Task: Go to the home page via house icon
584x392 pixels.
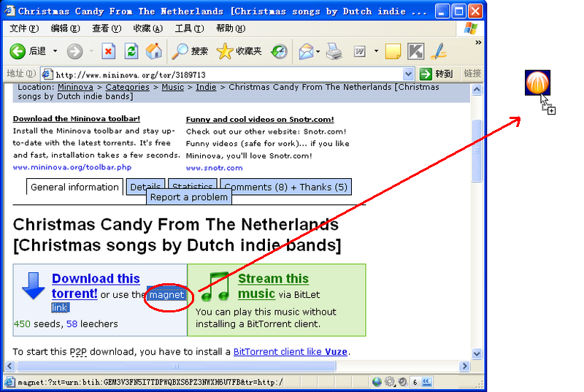Action: coord(154,51)
